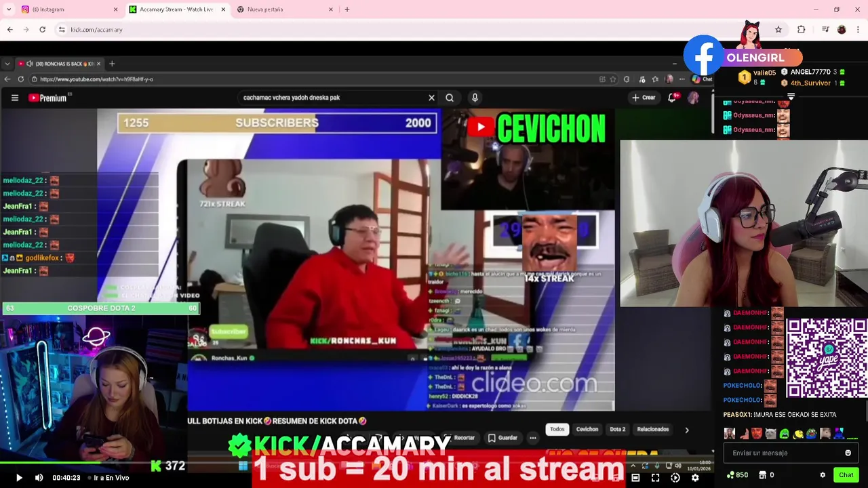View site information icon in address bar

click(62, 30)
